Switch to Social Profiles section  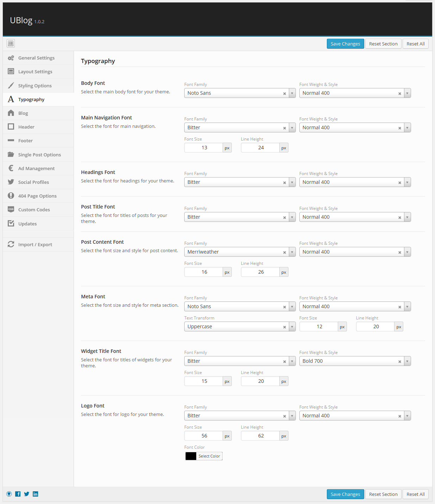[x=33, y=182]
